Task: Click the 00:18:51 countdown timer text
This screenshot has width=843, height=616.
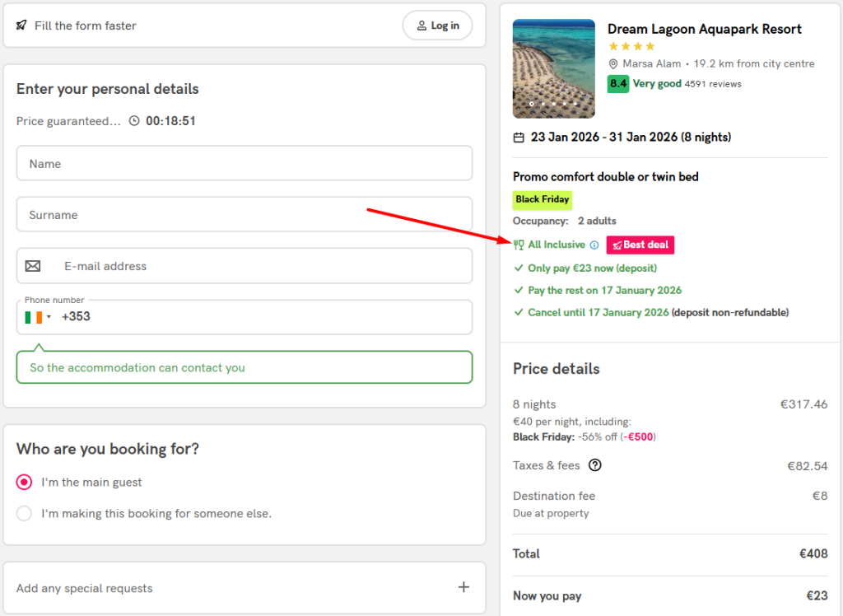Action: coord(170,121)
